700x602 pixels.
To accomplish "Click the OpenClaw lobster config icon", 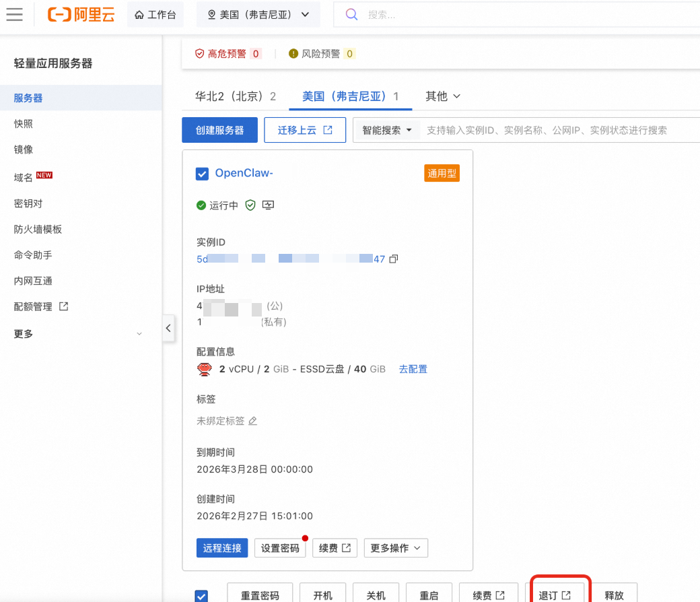I will click(x=205, y=369).
